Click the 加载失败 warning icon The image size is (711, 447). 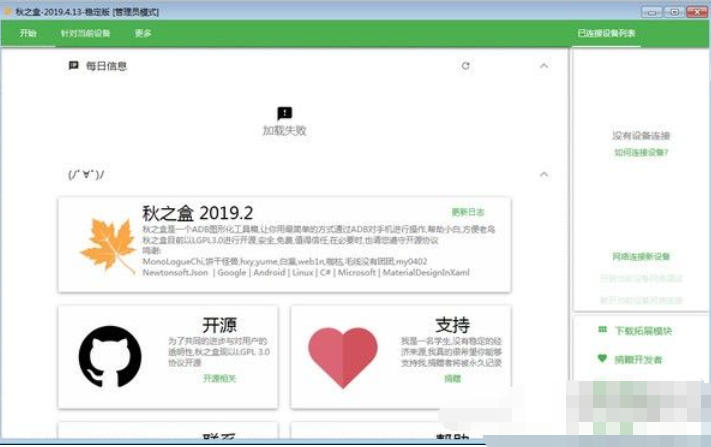[284, 113]
